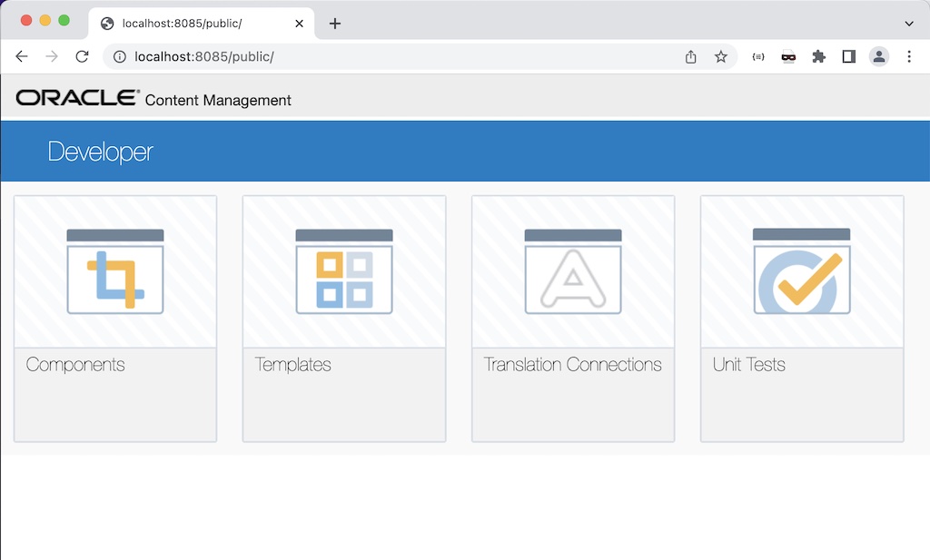Open a new browser tab

tap(335, 24)
